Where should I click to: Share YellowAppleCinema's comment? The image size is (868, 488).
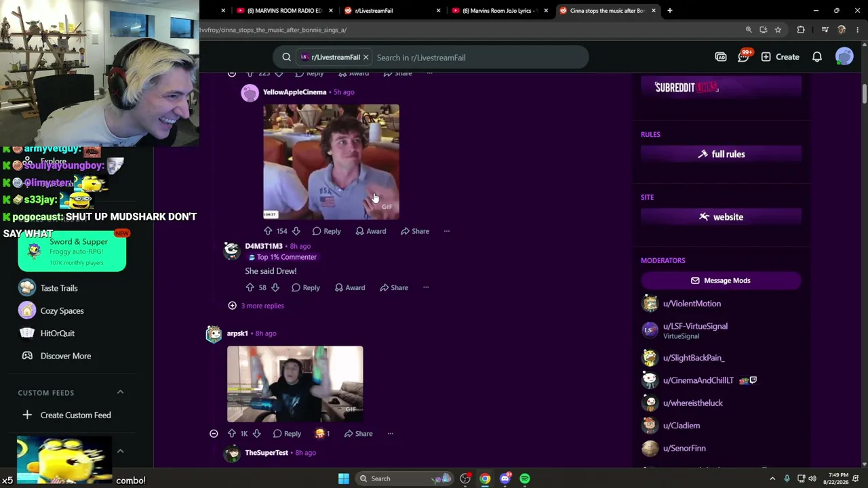pyautogui.click(x=414, y=231)
